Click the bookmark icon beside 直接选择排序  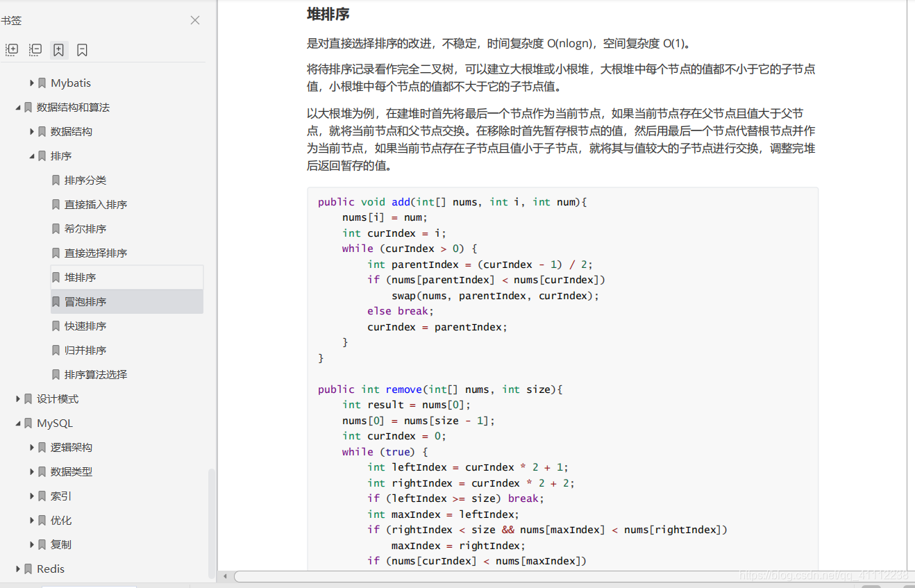pyautogui.click(x=56, y=253)
